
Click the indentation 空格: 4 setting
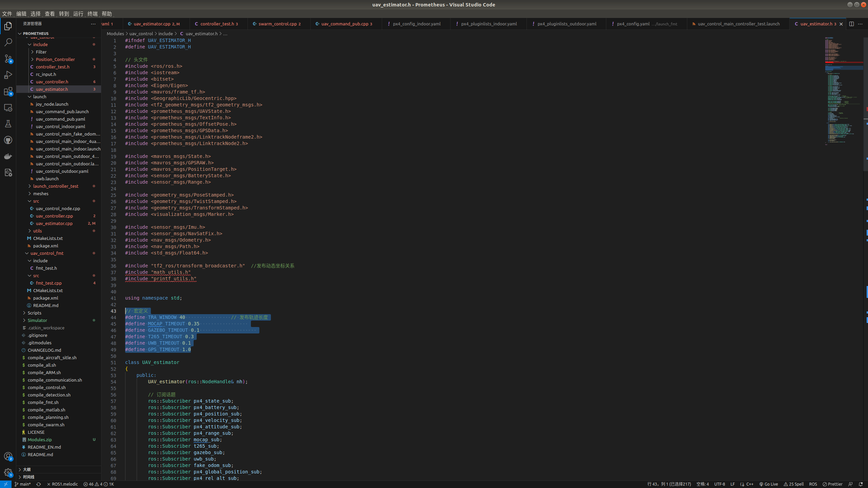pyautogui.click(x=703, y=484)
